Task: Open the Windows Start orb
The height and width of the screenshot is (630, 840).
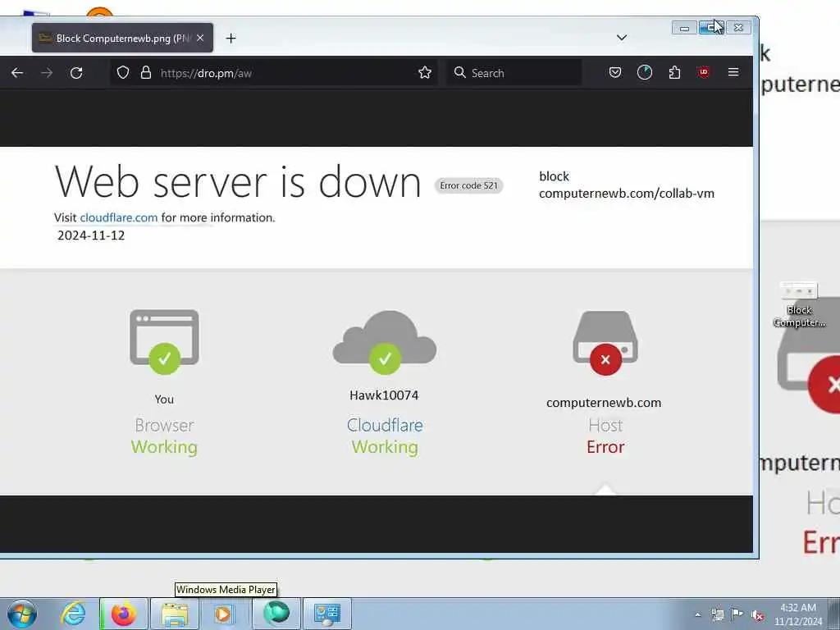Action: coord(22,614)
